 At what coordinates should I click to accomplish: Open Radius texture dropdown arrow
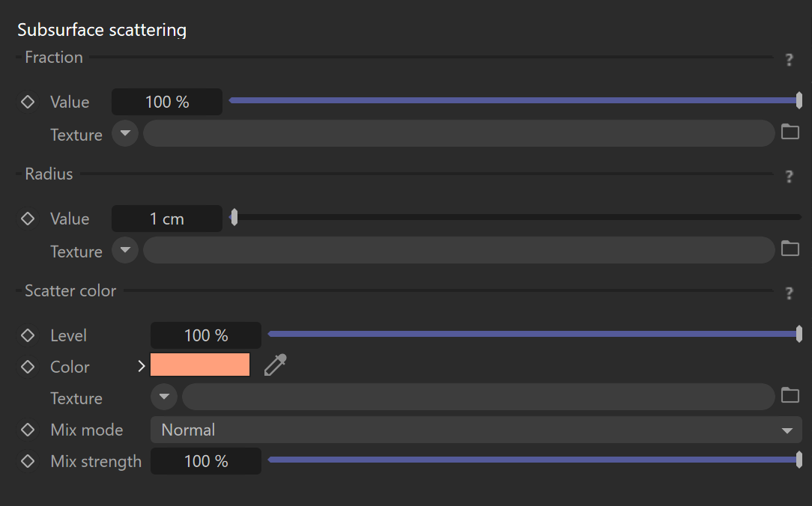pos(125,251)
